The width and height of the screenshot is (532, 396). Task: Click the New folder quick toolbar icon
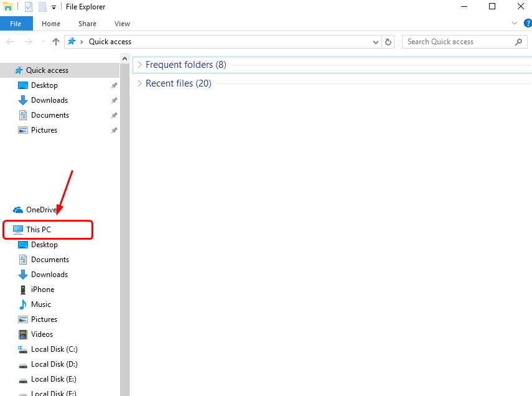tap(42, 7)
